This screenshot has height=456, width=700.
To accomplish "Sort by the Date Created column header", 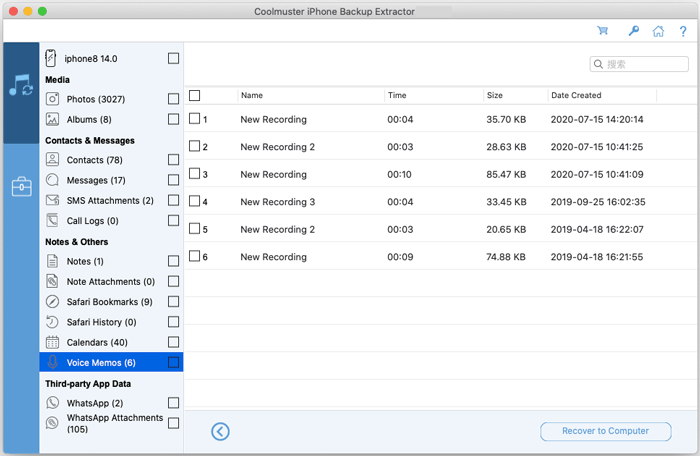I will point(576,95).
